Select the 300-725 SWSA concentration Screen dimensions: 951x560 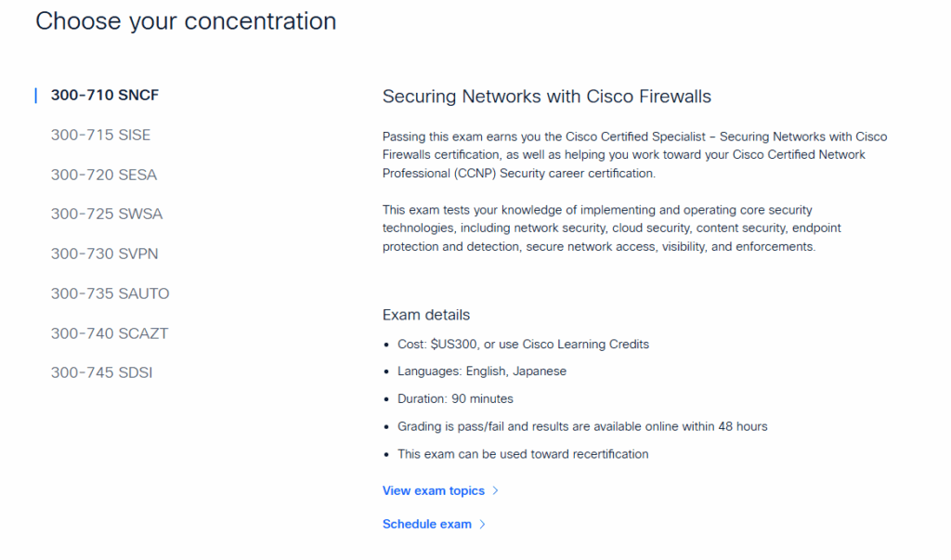pos(106,214)
